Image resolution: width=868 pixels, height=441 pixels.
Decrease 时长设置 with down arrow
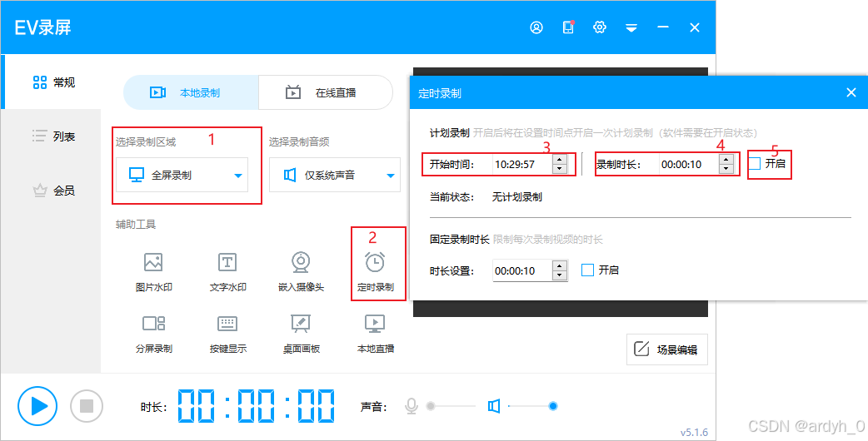[561, 275]
